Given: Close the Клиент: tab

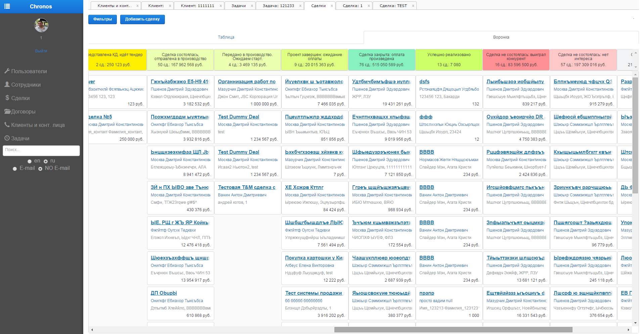Looking at the screenshot, I should [170, 6].
